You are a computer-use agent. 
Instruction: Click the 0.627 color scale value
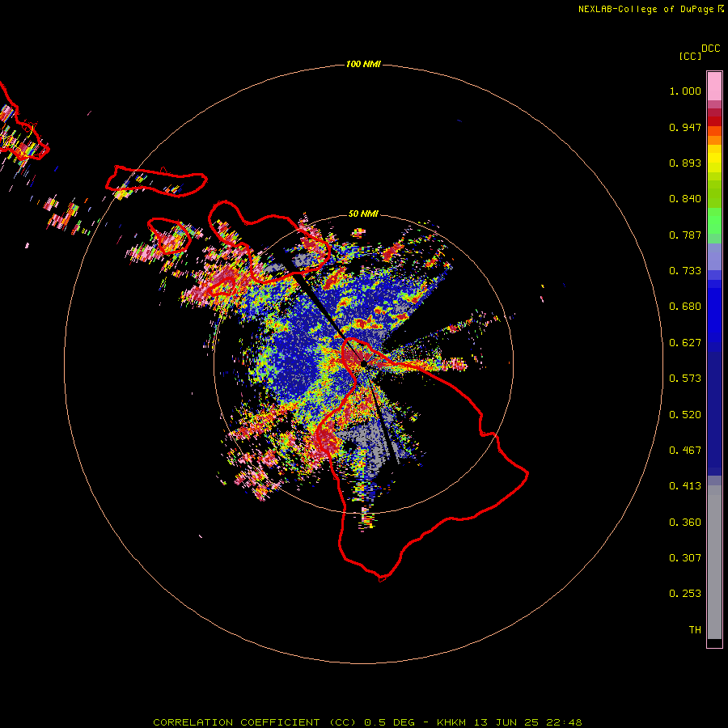[x=685, y=343]
